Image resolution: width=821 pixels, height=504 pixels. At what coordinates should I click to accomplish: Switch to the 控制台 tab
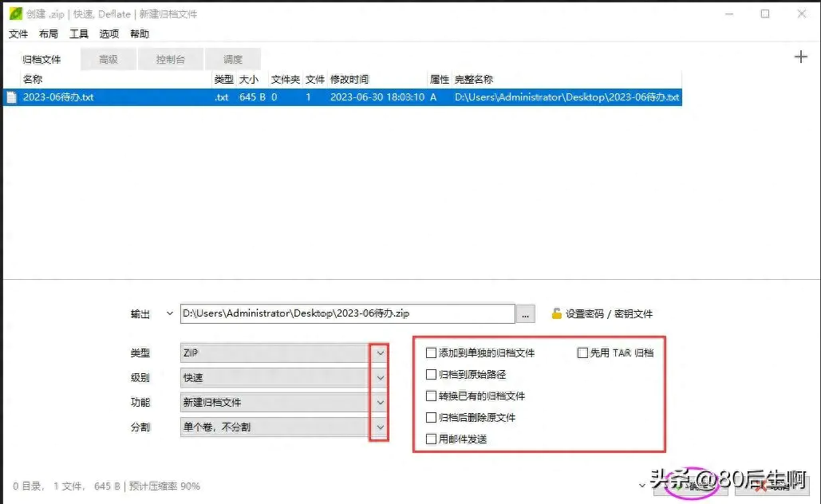coord(171,59)
